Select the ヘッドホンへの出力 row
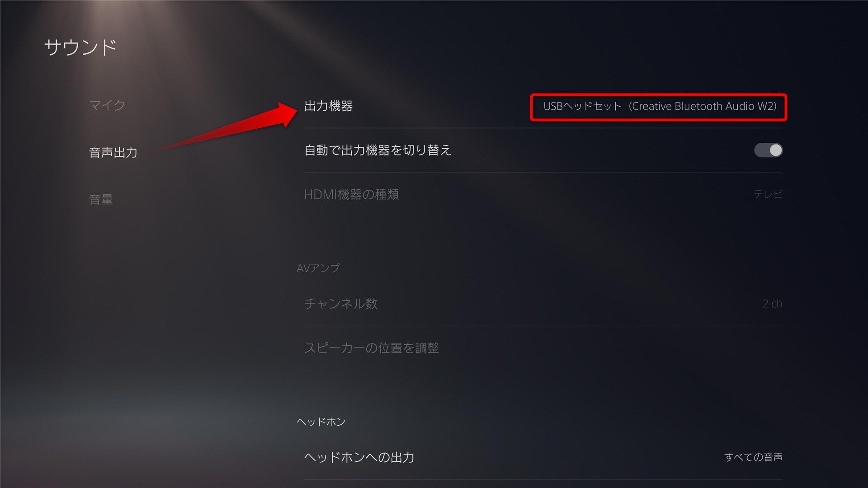 [543, 457]
